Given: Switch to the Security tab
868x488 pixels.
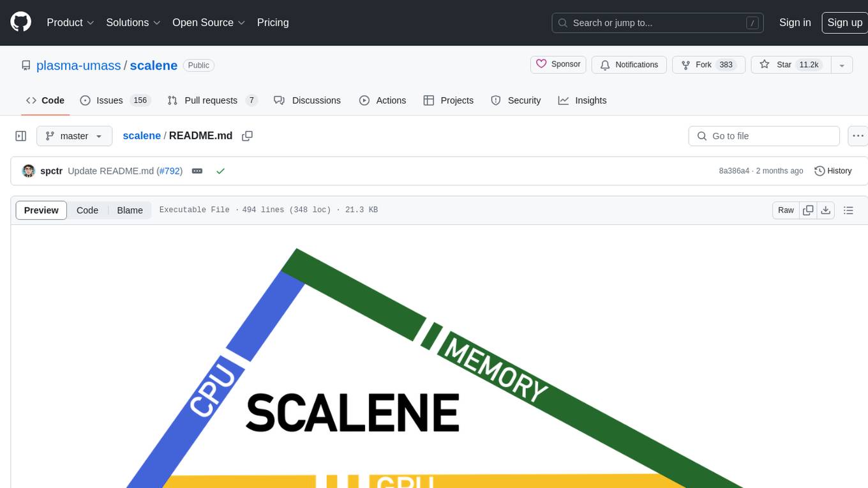Looking at the screenshot, I should [x=516, y=100].
